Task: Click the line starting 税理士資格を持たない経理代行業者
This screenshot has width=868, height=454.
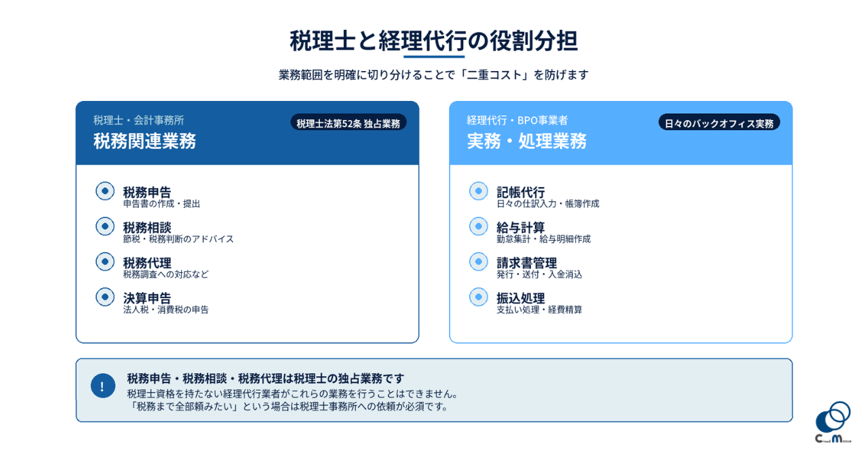Action: point(294,393)
